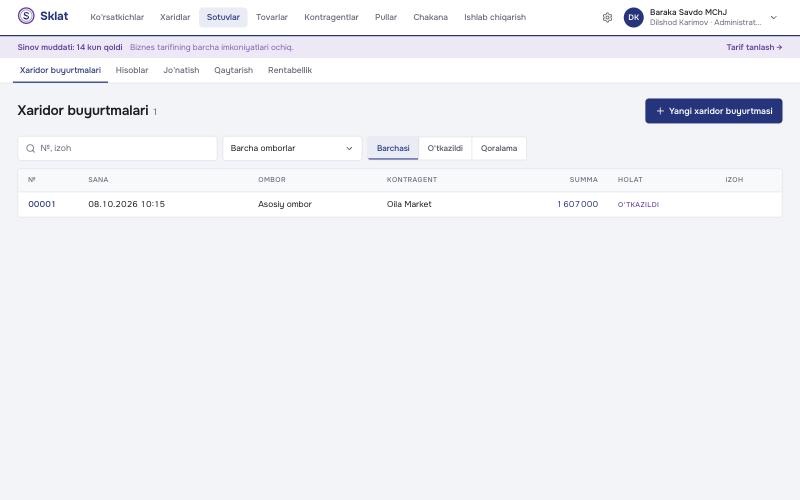800x500 pixels.
Task: Switch to the Hisoblar tab
Action: 132,70
